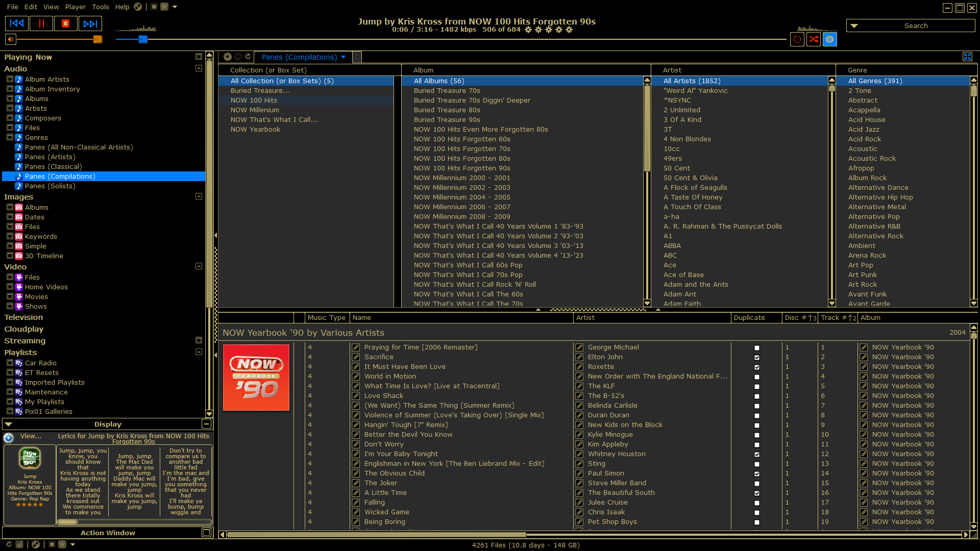This screenshot has width=980, height=551.
Task: Click the bottom status bar globe icon
Action: 36,544
